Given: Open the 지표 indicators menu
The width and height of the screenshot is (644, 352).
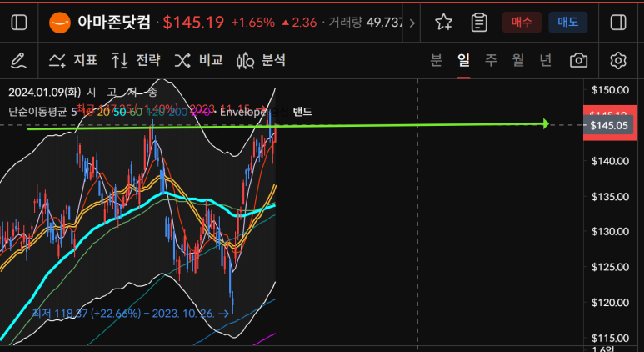Looking at the screenshot, I should pyautogui.click(x=73, y=60).
